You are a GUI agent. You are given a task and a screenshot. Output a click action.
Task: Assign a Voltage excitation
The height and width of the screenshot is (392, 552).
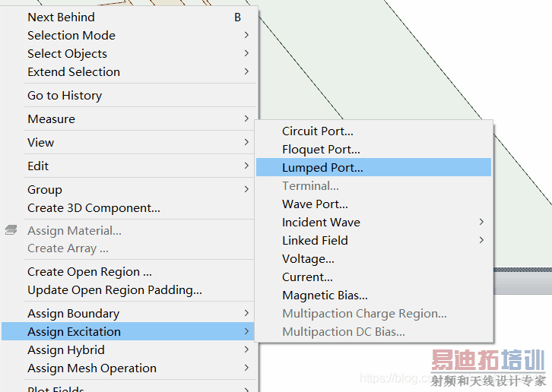(x=308, y=259)
